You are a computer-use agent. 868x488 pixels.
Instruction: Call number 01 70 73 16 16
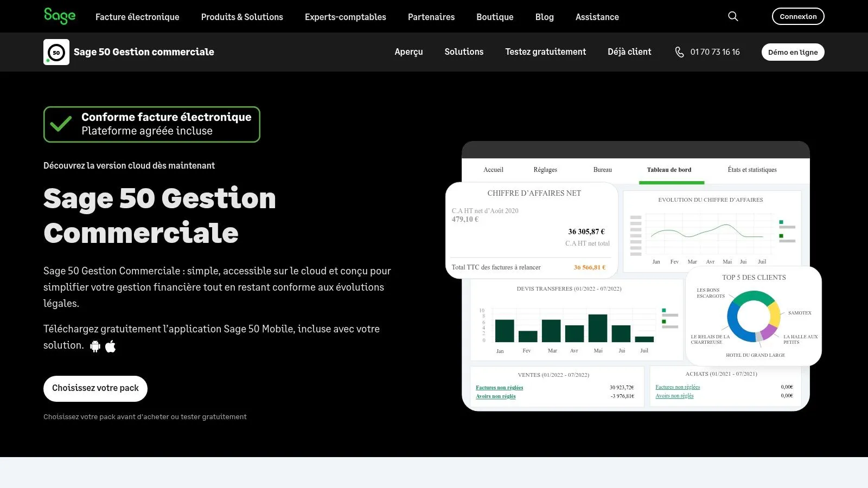coord(715,52)
